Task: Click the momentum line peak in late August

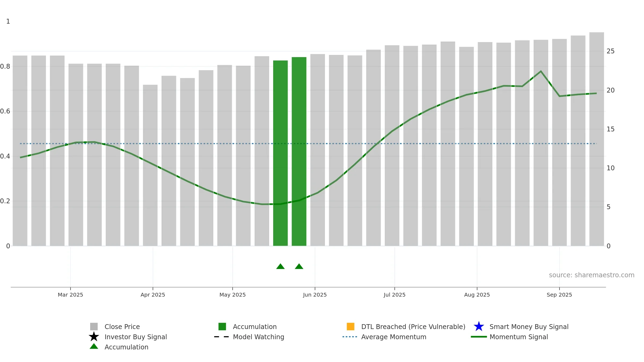Action: point(541,71)
